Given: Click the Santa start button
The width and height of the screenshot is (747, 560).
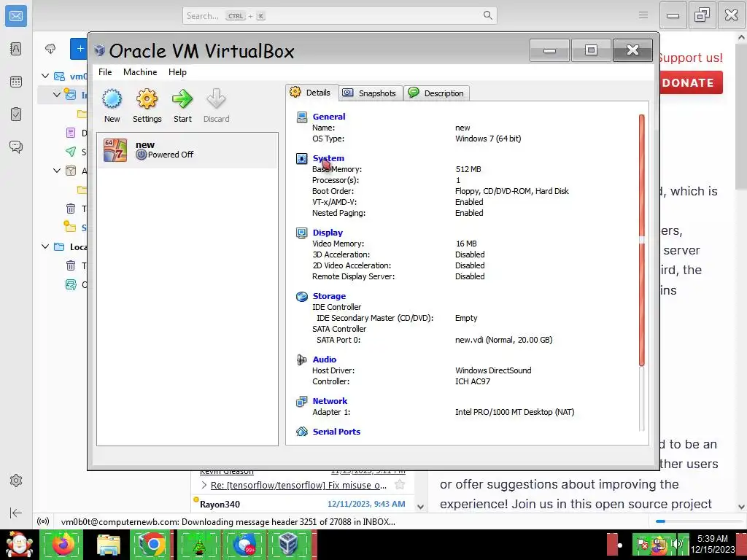Looking at the screenshot, I should (x=18, y=544).
